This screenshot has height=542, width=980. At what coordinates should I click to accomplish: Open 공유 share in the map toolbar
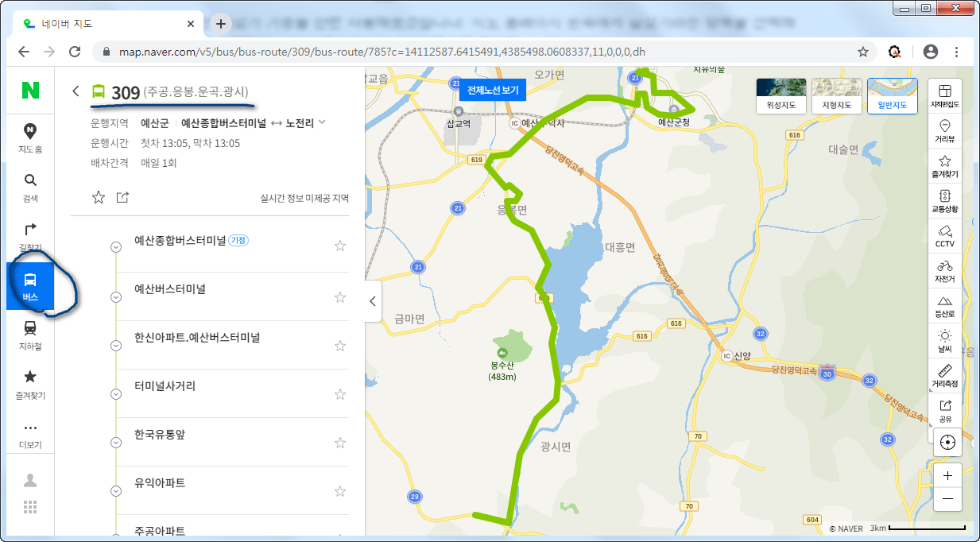click(x=945, y=410)
